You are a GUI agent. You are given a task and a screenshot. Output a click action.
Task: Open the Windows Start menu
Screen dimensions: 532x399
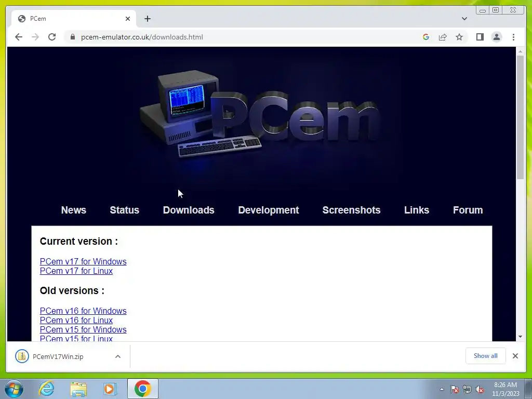[x=14, y=389]
